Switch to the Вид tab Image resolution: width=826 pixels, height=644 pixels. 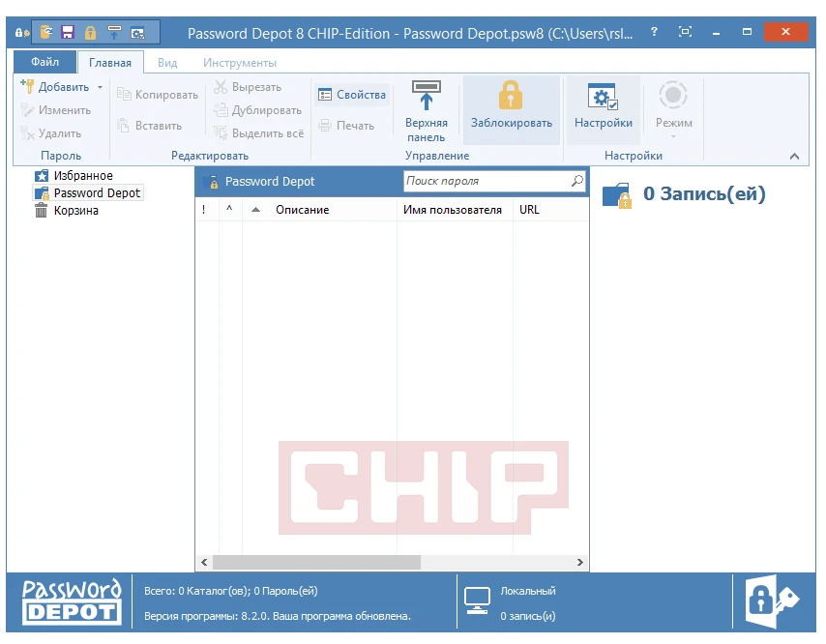pos(167,63)
